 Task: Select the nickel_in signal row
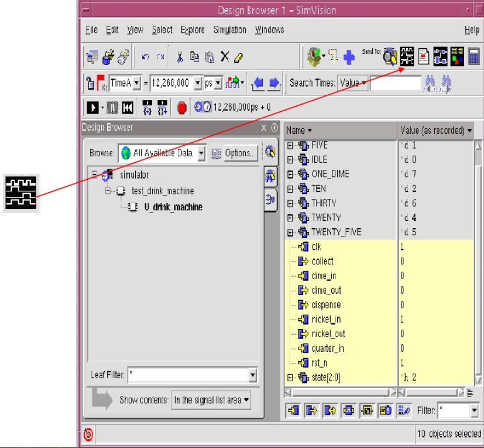tap(379, 319)
